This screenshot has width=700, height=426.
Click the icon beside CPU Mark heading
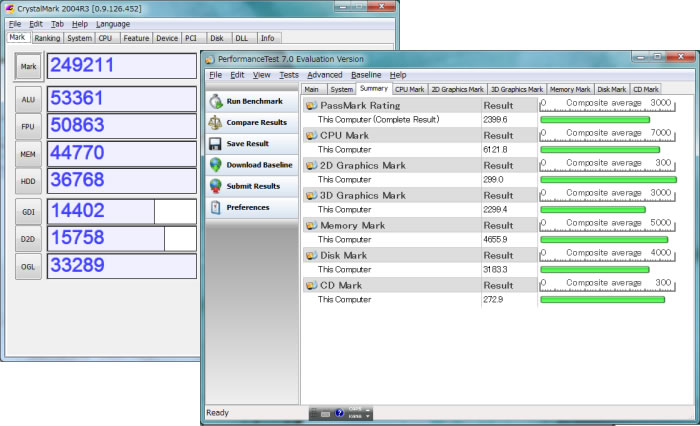[311, 135]
